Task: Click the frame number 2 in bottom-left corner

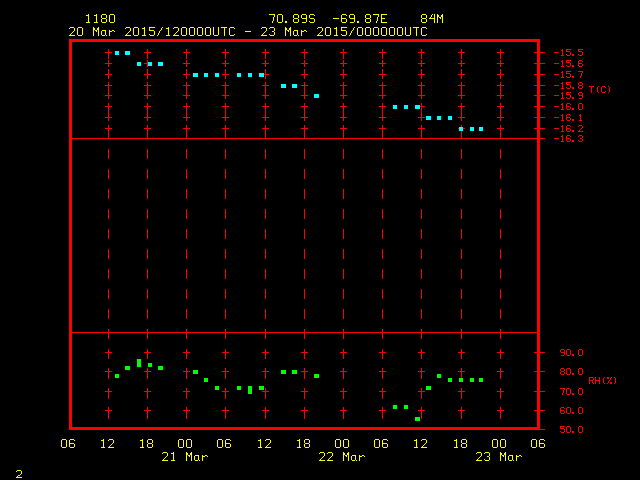Action: (18, 473)
